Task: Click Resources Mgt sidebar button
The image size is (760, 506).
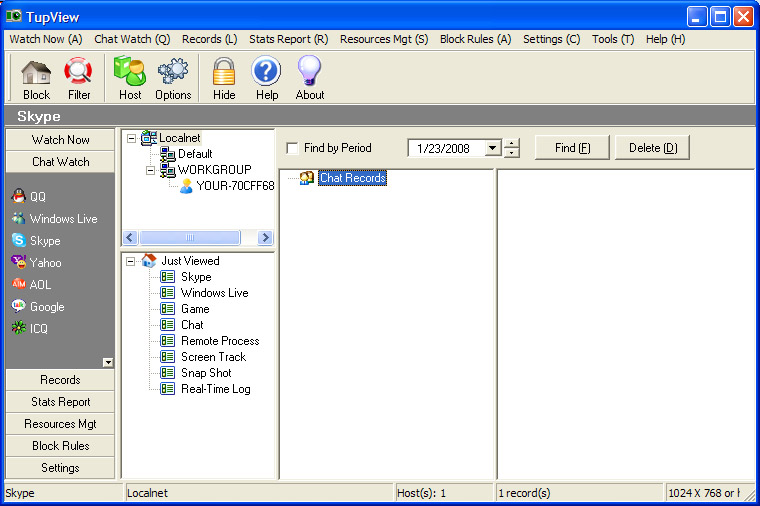Action: [x=61, y=424]
